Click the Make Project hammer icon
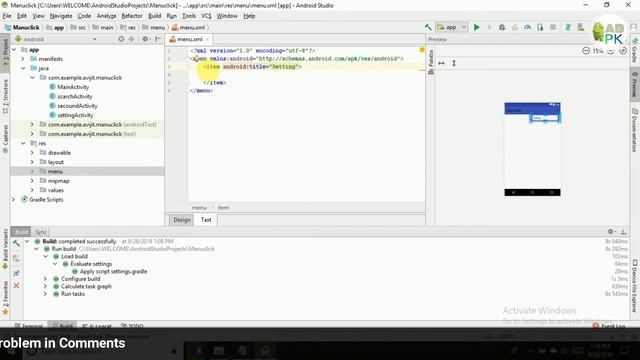 [x=428, y=27]
